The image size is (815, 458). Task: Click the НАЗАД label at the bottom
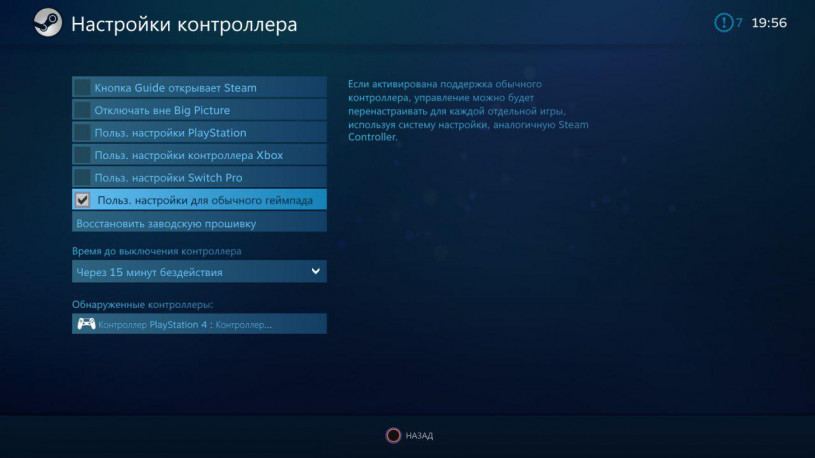(x=419, y=436)
